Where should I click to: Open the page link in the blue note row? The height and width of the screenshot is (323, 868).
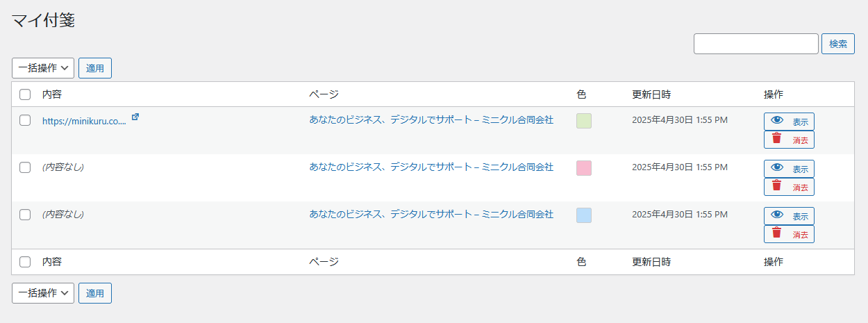click(431, 215)
